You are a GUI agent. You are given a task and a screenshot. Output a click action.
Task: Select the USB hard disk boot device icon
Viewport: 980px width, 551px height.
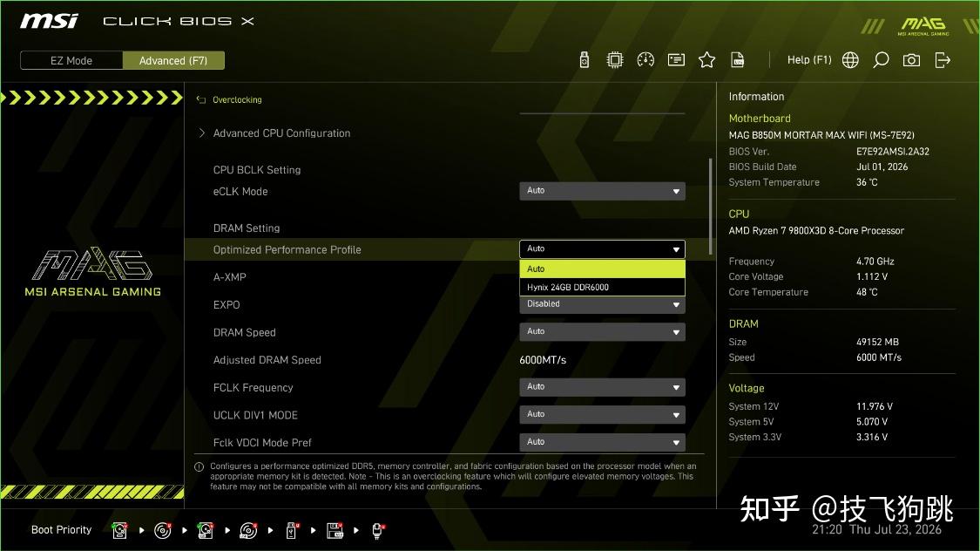pyautogui.click(x=205, y=530)
